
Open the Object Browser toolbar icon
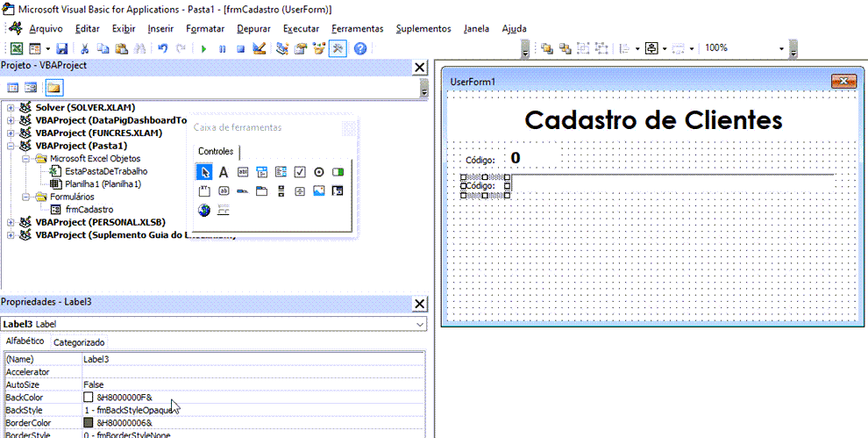[318, 49]
